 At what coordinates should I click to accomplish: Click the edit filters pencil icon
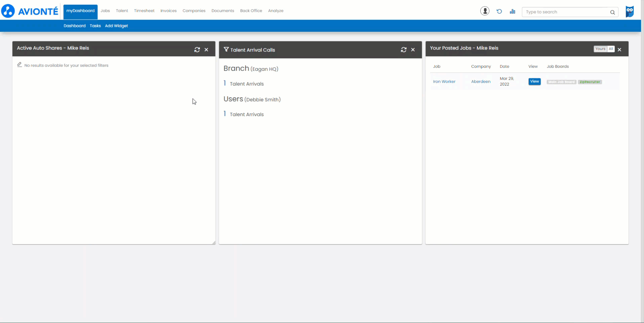19,65
